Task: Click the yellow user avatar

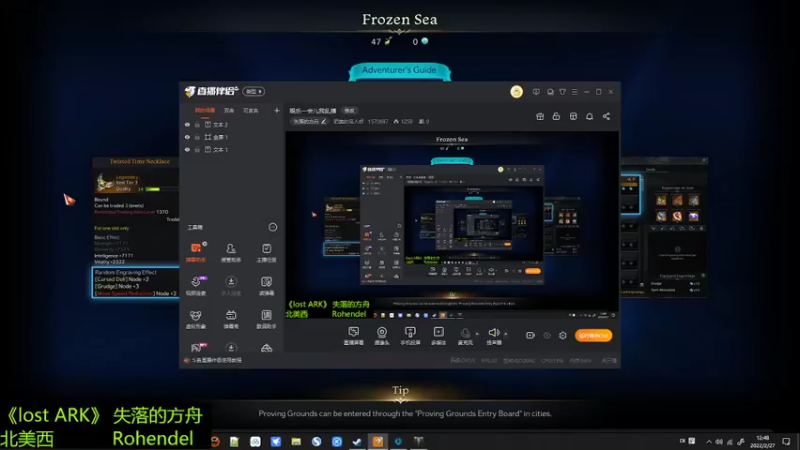Action: [516, 91]
